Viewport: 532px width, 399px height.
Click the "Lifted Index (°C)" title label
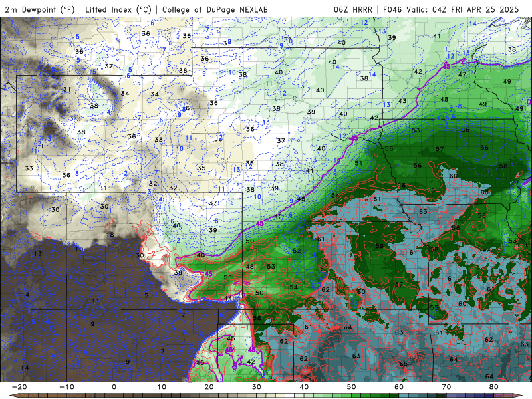[118, 9]
